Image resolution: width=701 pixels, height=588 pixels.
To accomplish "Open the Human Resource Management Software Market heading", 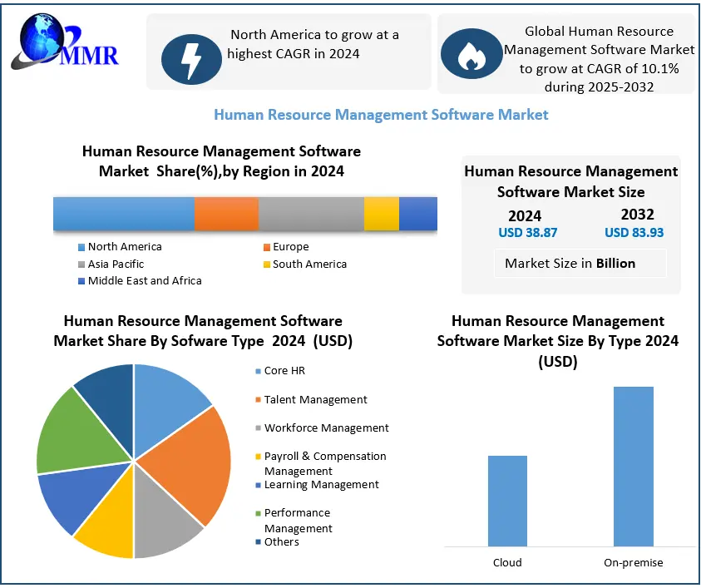I will 381,114.
